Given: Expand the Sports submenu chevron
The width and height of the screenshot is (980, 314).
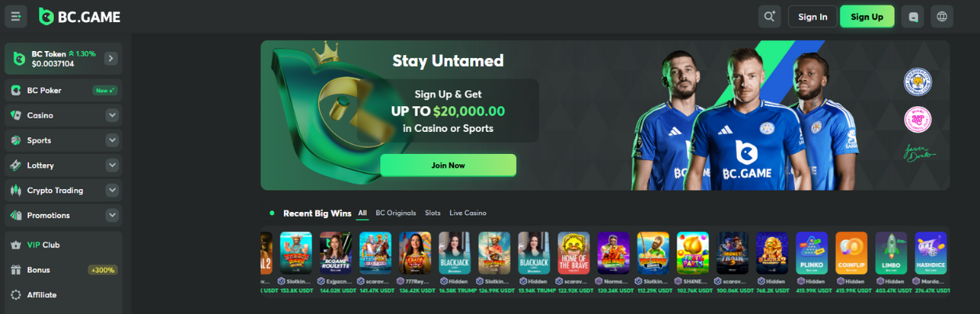Looking at the screenshot, I should (x=112, y=141).
